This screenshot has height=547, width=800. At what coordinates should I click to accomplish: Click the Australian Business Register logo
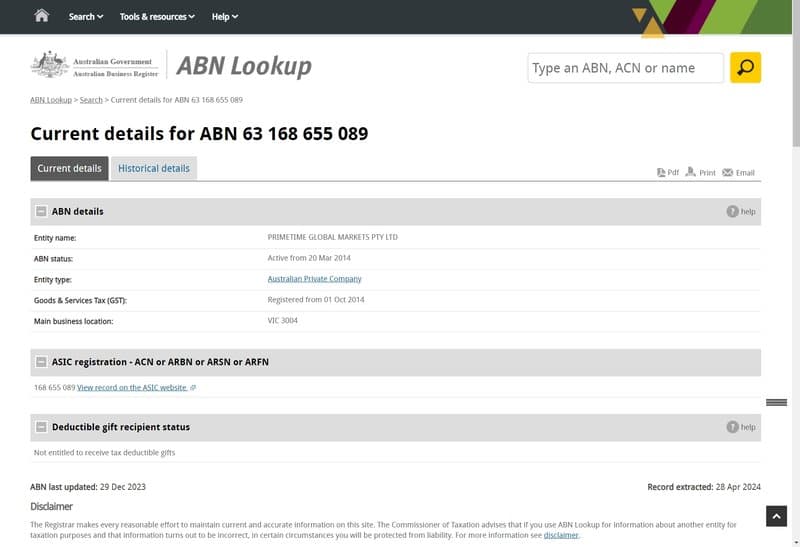click(92, 66)
